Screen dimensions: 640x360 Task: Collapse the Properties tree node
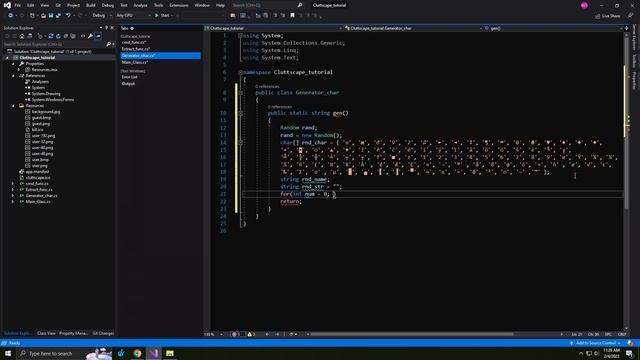pyautogui.click(x=13, y=64)
